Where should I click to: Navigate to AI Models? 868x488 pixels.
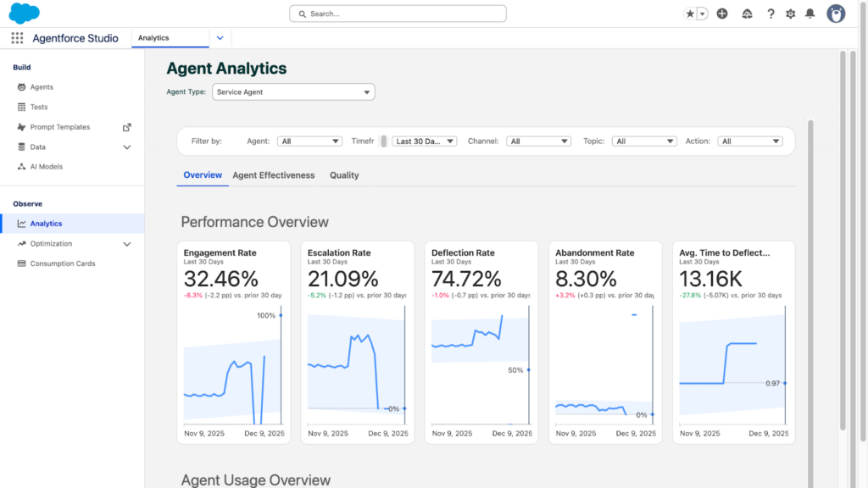coord(47,166)
